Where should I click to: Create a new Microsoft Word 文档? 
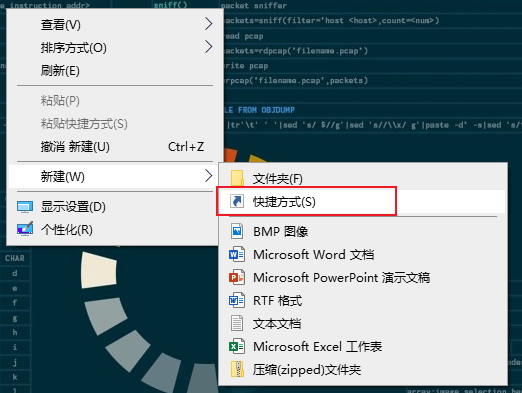363,254
